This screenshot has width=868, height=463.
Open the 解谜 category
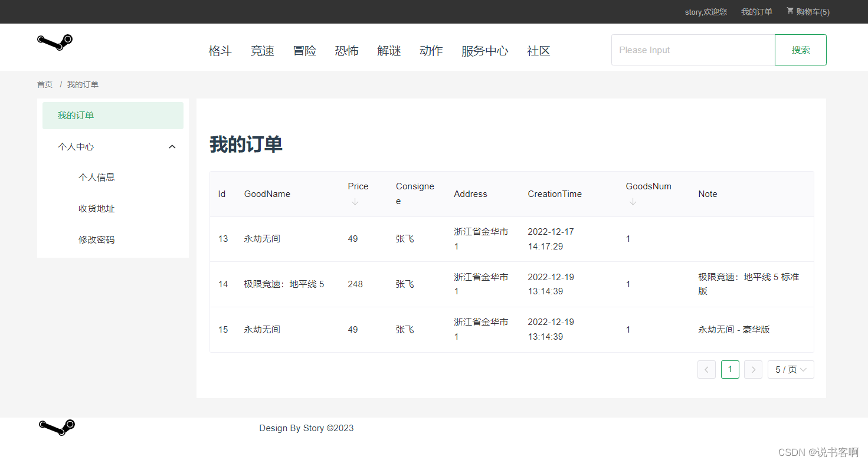click(389, 51)
